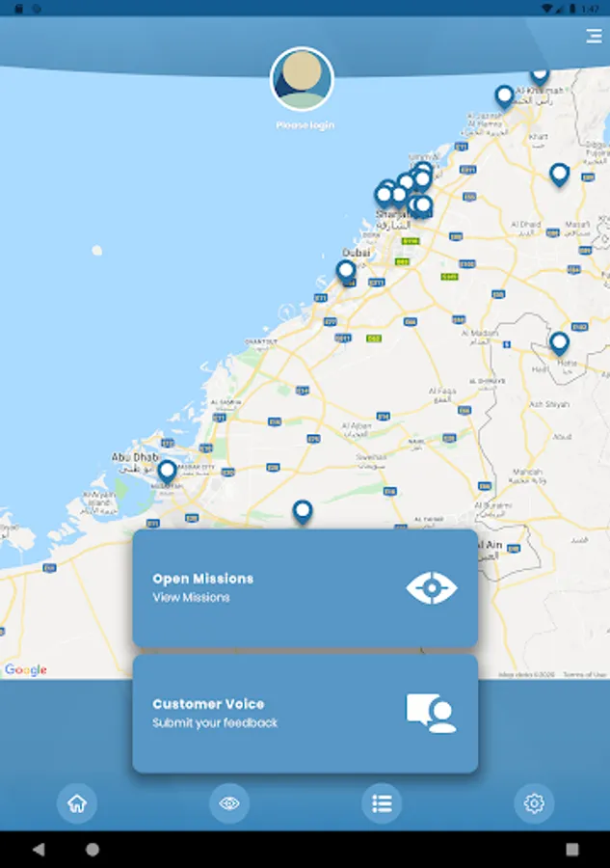Go to Home in bottom navigation

coord(77,802)
